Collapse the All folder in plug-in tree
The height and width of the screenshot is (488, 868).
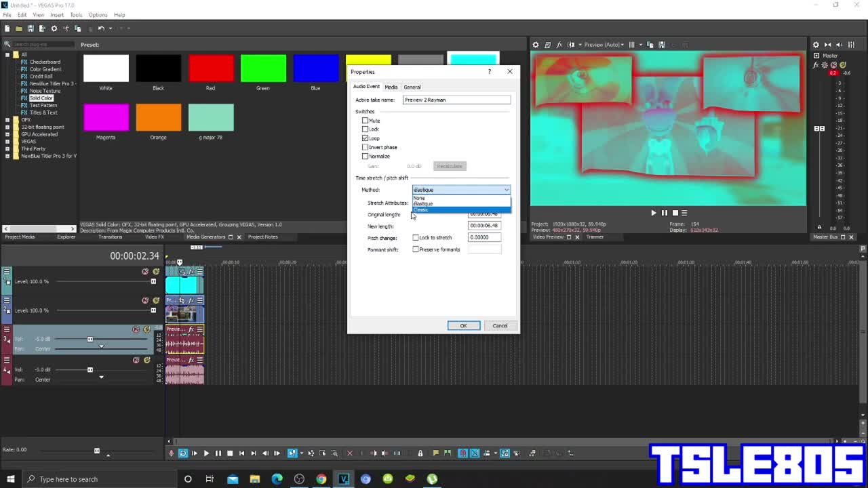pos(7,55)
